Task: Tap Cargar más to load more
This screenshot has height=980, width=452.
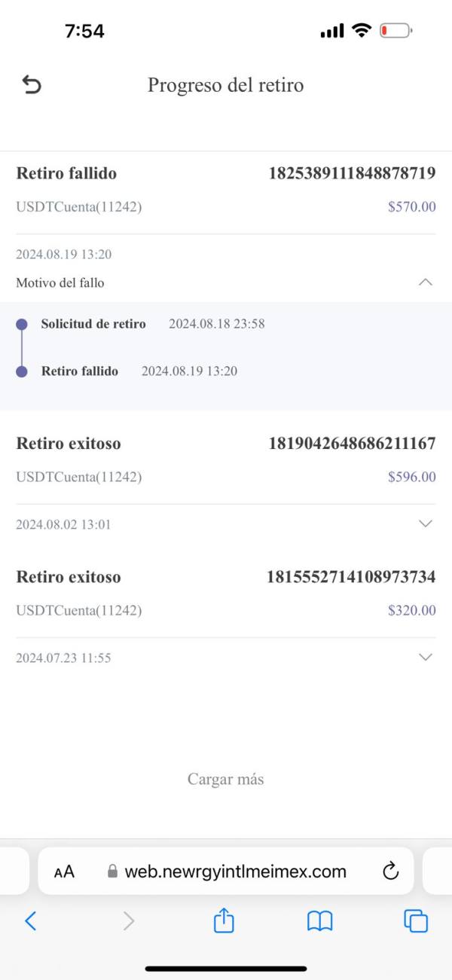Action: click(226, 779)
